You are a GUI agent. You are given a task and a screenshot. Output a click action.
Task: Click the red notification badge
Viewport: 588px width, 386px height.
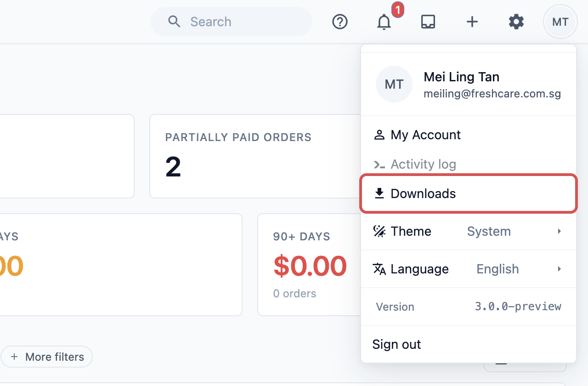tap(398, 10)
